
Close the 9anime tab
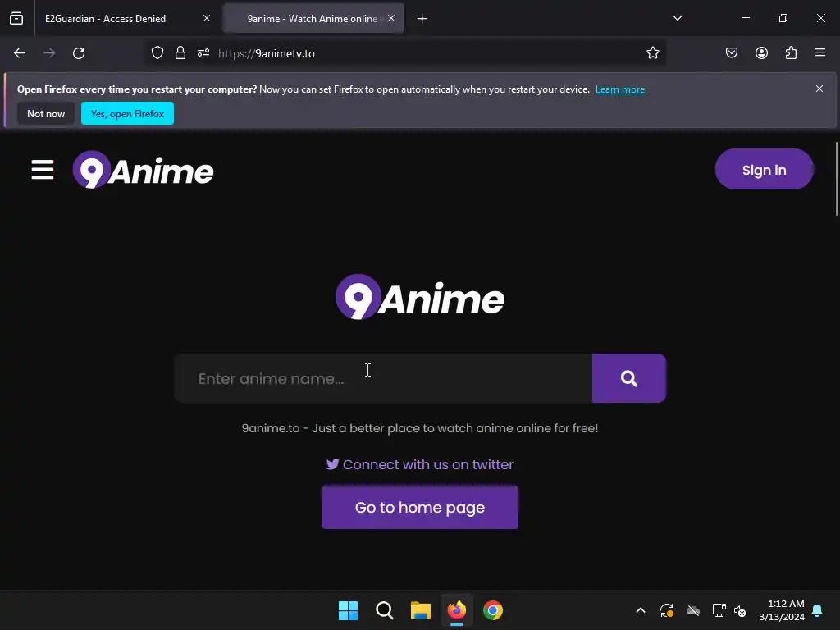tap(391, 18)
